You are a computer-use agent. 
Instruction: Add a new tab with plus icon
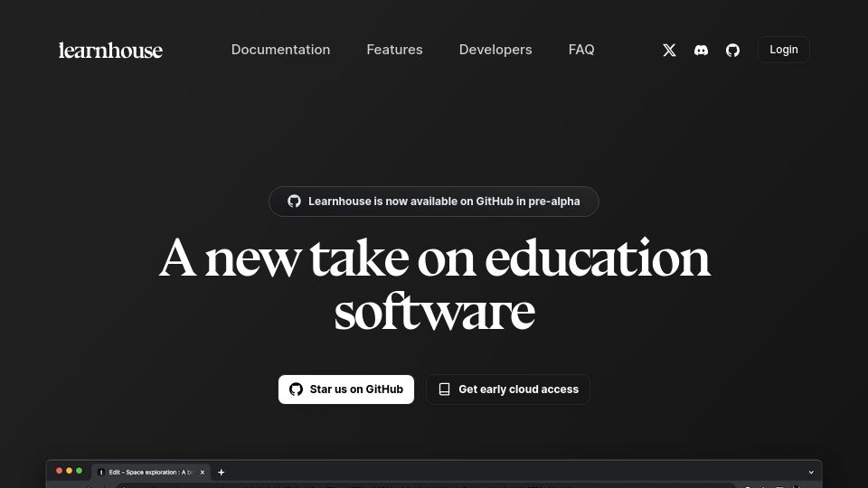pyautogui.click(x=221, y=472)
